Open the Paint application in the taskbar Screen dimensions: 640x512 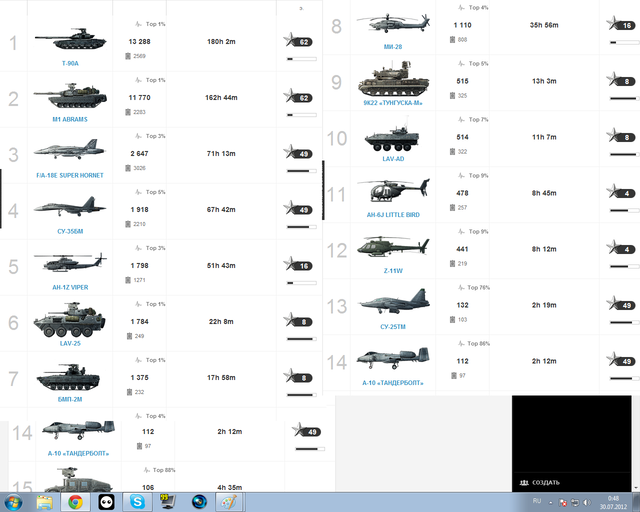coord(229,502)
